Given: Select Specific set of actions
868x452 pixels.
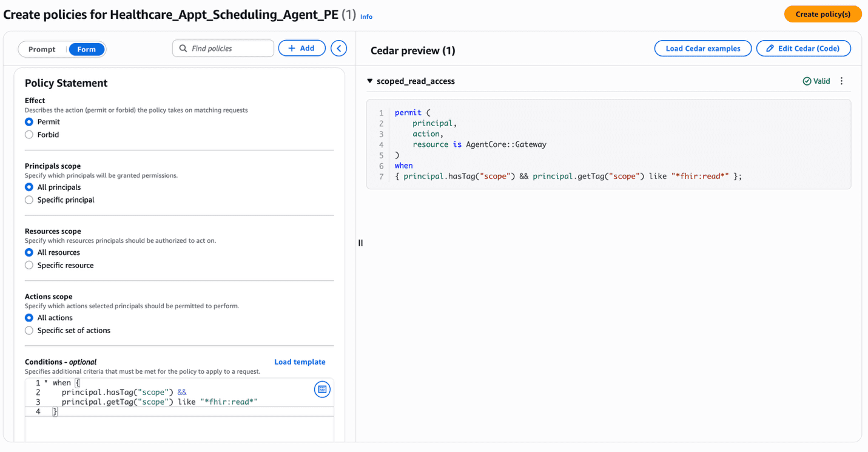Looking at the screenshot, I should (x=29, y=330).
